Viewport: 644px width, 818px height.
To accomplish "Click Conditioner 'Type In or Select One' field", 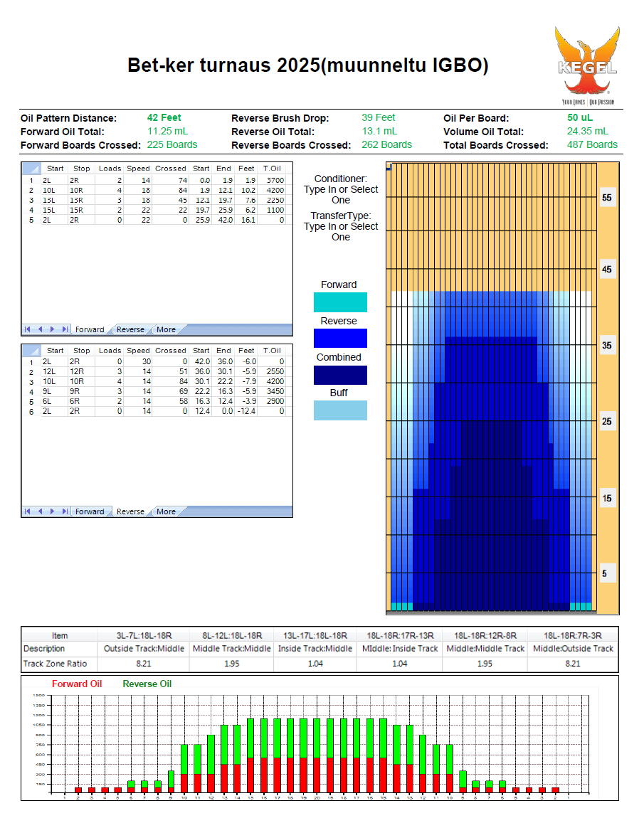I will tap(341, 195).
